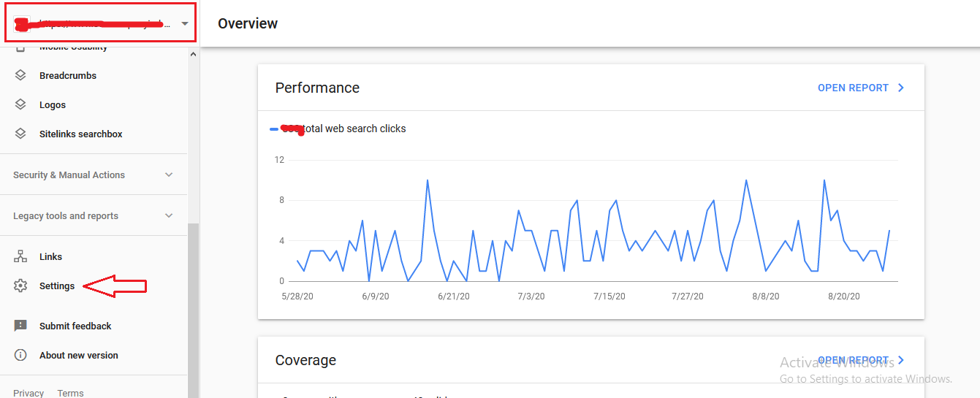The height and width of the screenshot is (398, 980).
Task: Click the Links sitemap icon
Action: point(20,256)
